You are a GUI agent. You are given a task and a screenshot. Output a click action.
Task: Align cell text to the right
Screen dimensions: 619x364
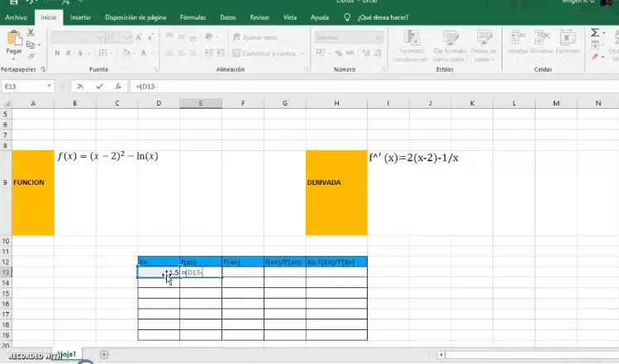(x=193, y=53)
